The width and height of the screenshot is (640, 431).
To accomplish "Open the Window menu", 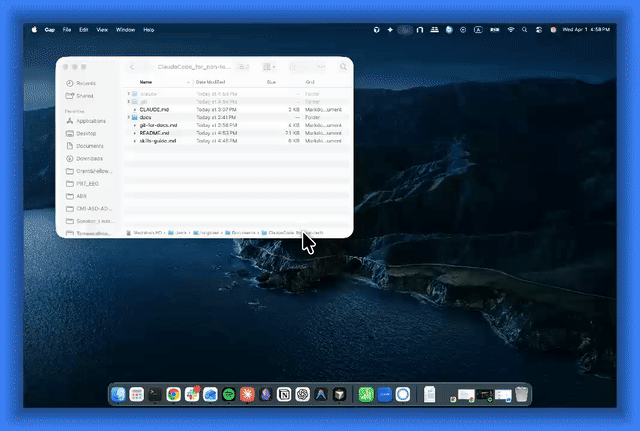I will tap(125, 30).
